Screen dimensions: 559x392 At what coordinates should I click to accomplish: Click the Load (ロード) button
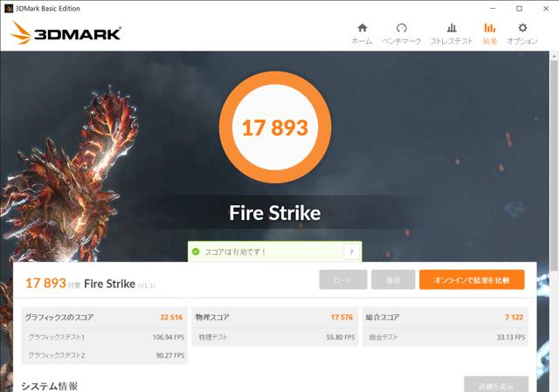[x=343, y=279]
